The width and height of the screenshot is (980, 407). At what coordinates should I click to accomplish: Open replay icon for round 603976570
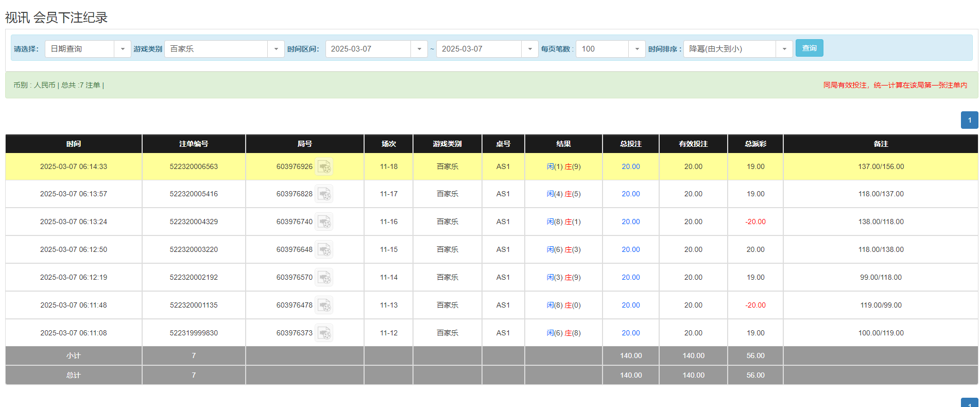(324, 278)
